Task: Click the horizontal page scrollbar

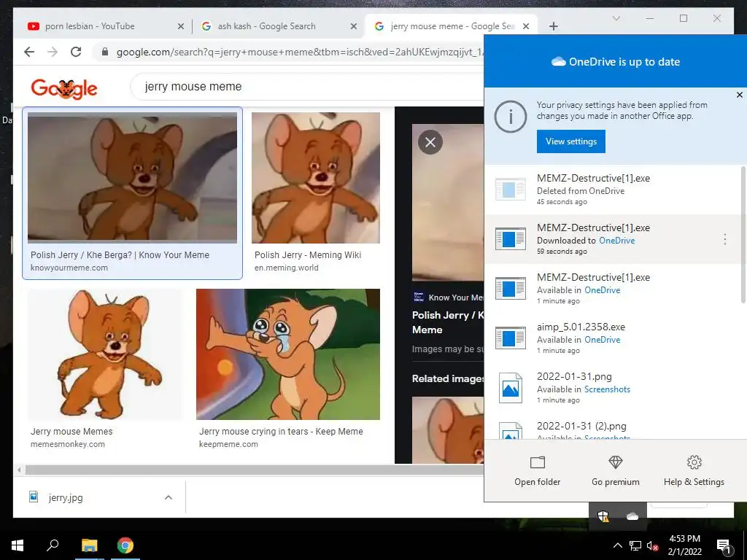Action: (255, 470)
